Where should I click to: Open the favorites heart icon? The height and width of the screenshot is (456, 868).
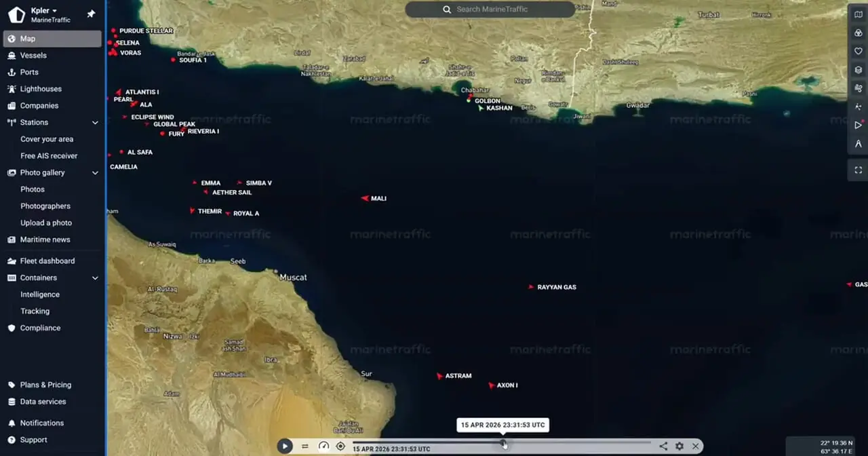point(858,51)
